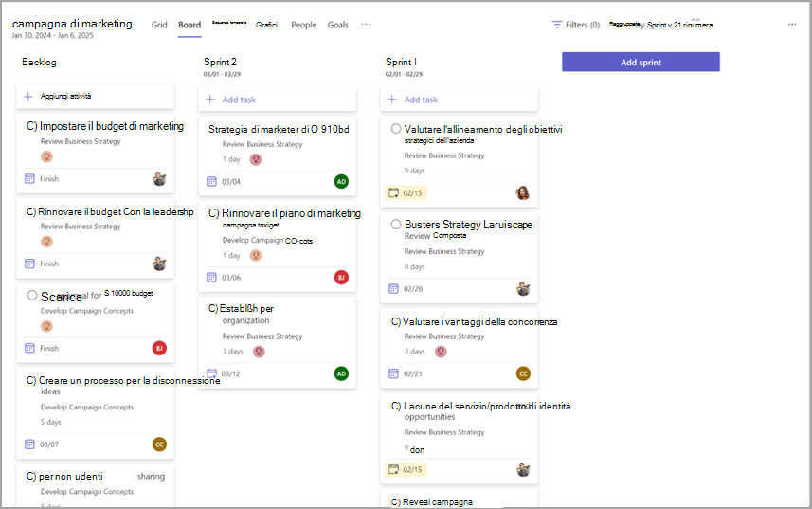The height and width of the screenshot is (509, 812).
Task: Click Add task in Sprint 2
Action: tap(277, 99)
